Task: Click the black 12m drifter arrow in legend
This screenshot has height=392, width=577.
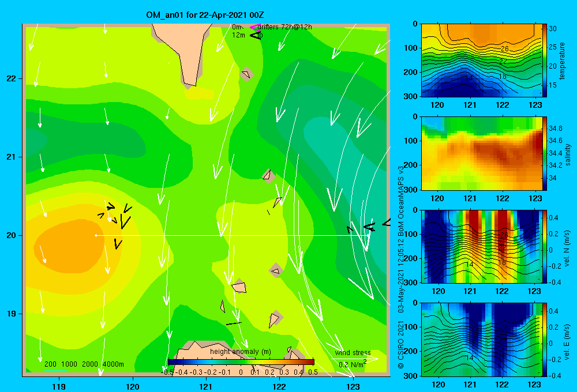Action: pos(256,35)
